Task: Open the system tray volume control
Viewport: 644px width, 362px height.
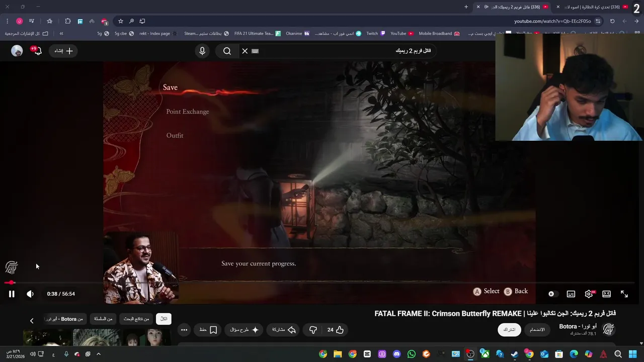Action: pos(33,354)
